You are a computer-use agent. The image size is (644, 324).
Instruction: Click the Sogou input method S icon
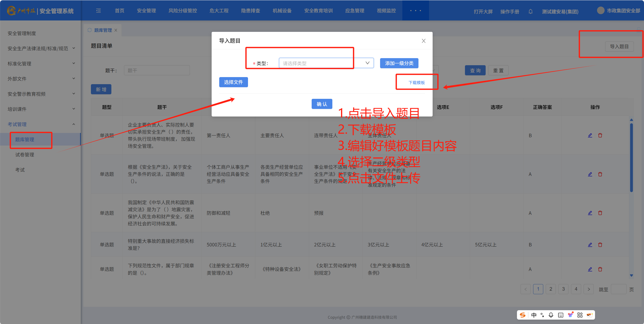tap(523, 315)
